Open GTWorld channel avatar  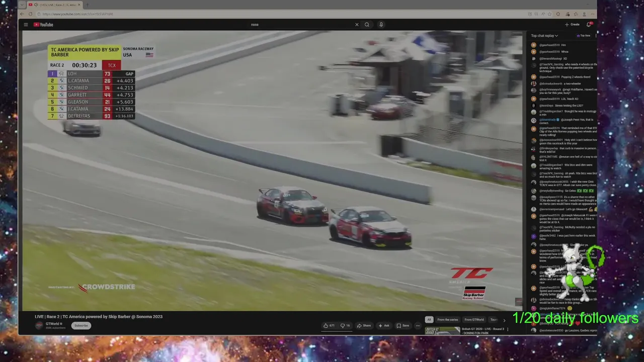39,325
